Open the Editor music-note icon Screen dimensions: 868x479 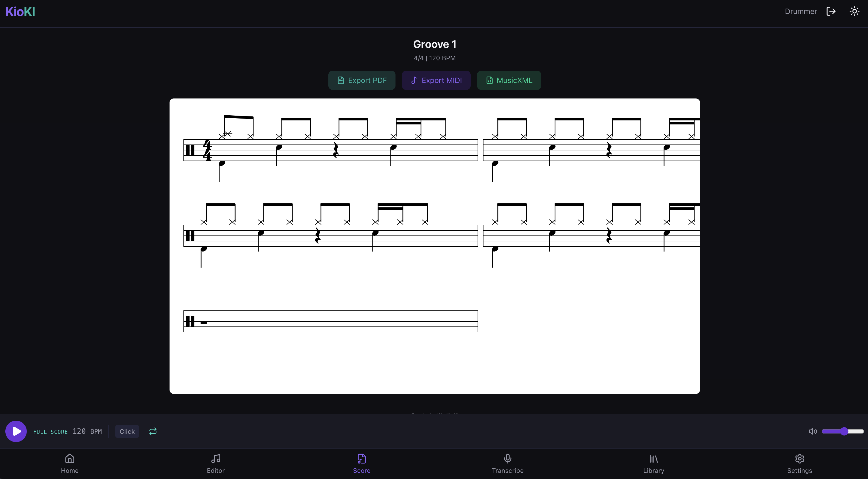point(216,458)
